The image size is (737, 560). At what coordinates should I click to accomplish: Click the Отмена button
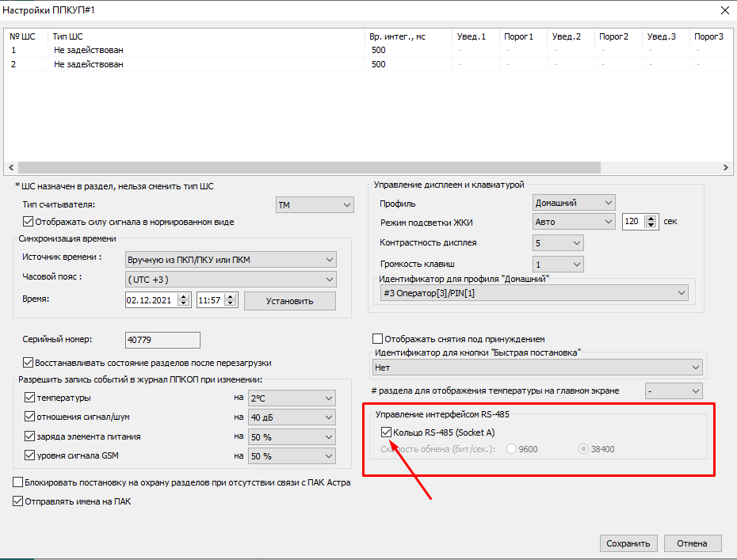(x=692, y=543)
